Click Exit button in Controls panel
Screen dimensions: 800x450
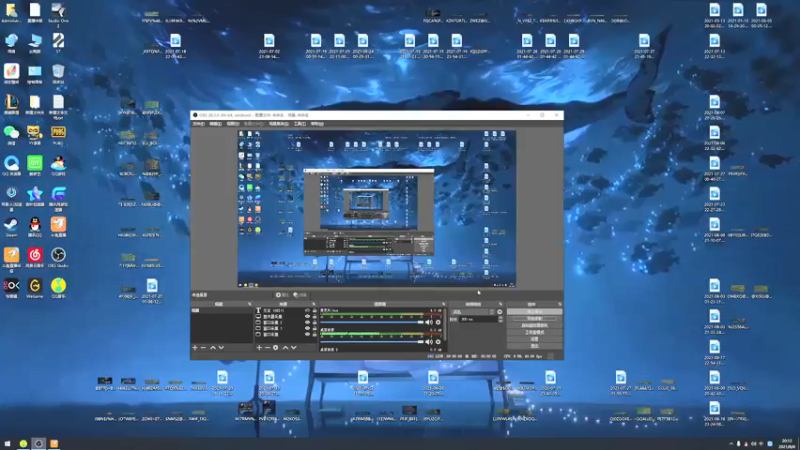point(534,346)
